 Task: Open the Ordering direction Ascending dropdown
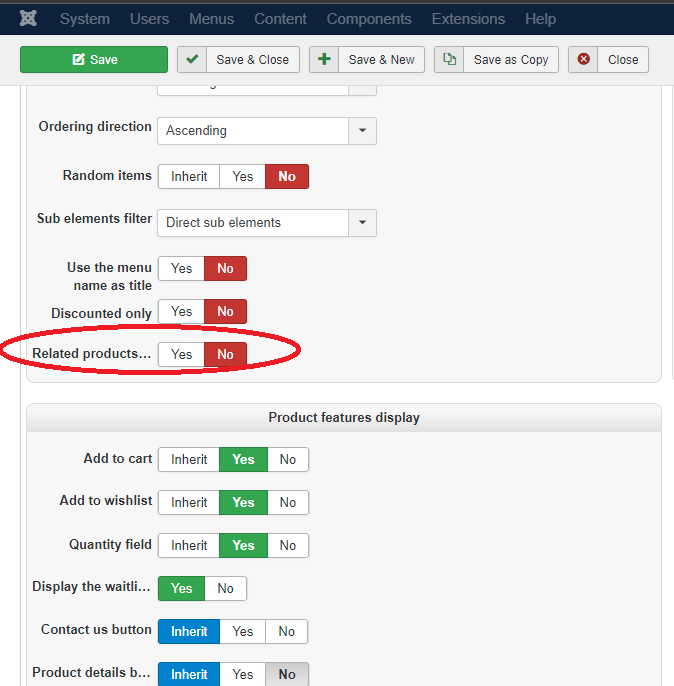point(267,131)
